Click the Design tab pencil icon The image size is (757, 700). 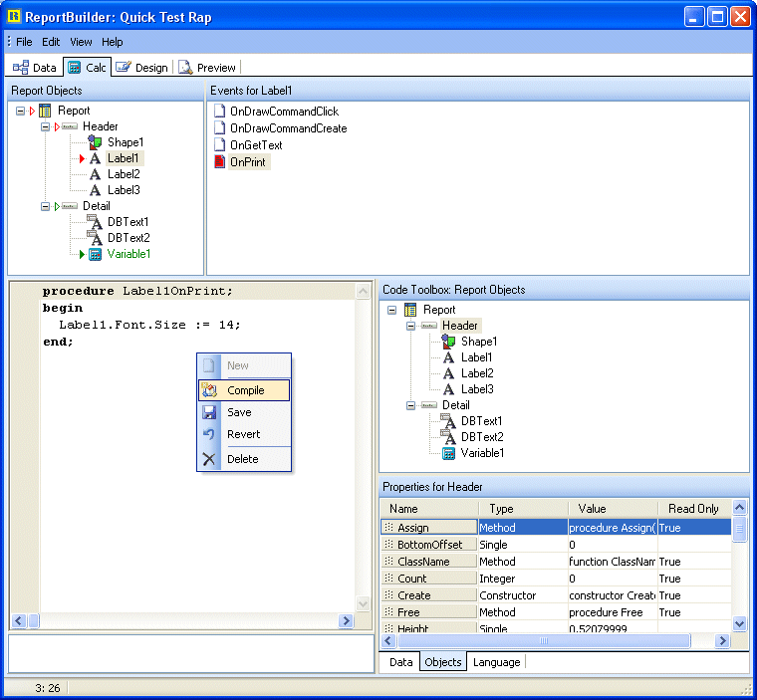(124, 67)
